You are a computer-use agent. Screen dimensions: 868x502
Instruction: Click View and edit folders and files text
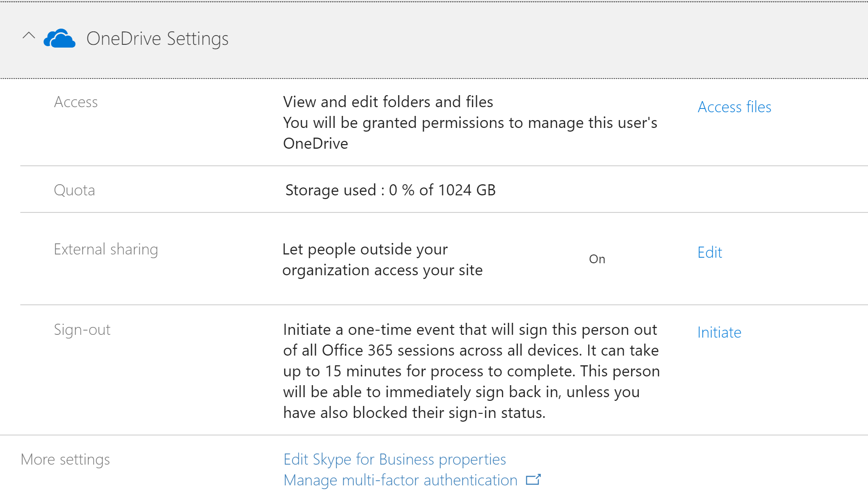pyautogui.click(x=388, y=102)
